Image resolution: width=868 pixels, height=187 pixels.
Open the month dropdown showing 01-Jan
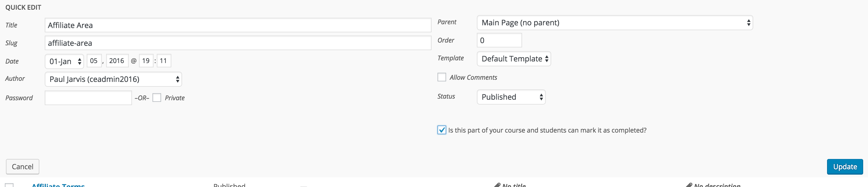[x=64, y=61]
